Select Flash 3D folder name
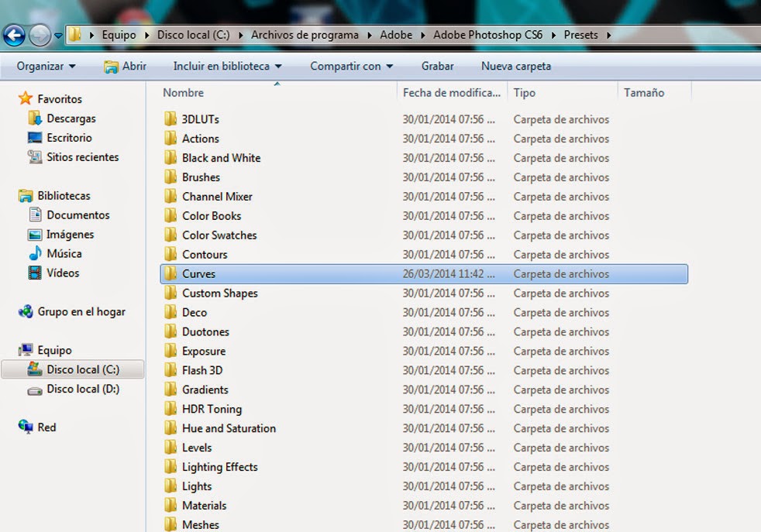This screenshot has height=532, width=761. [x=202, y=370]
